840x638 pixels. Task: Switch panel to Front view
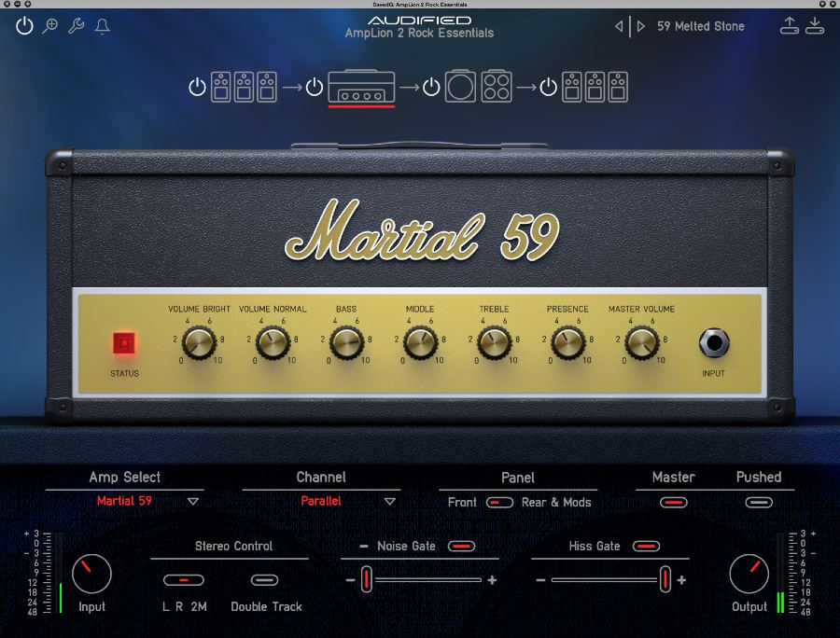pos(462,502)
